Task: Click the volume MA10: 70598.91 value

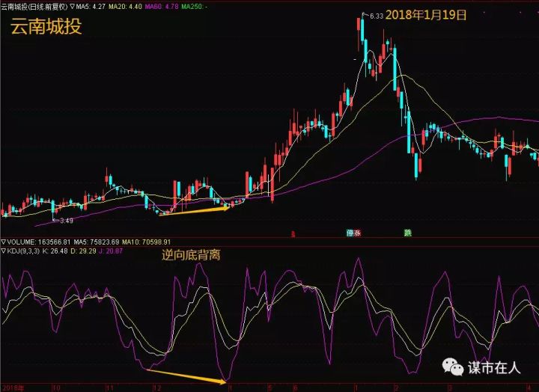Action: point(146,242)
